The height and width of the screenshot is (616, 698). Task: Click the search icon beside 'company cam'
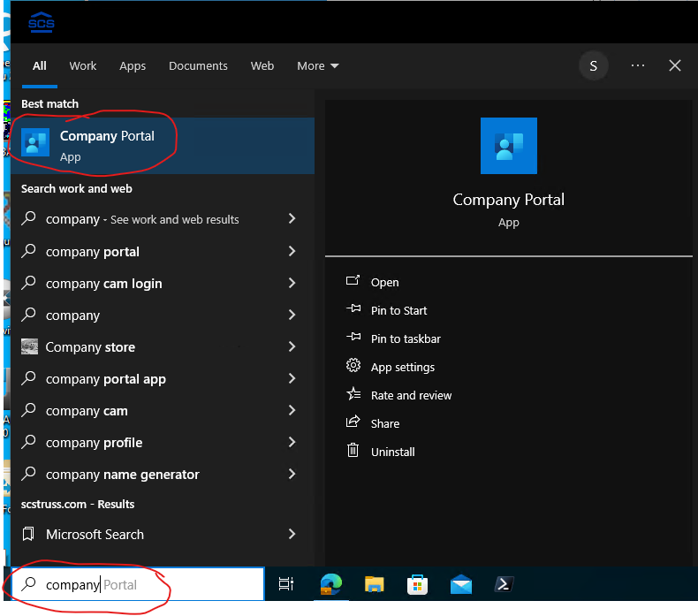(28, 410)
